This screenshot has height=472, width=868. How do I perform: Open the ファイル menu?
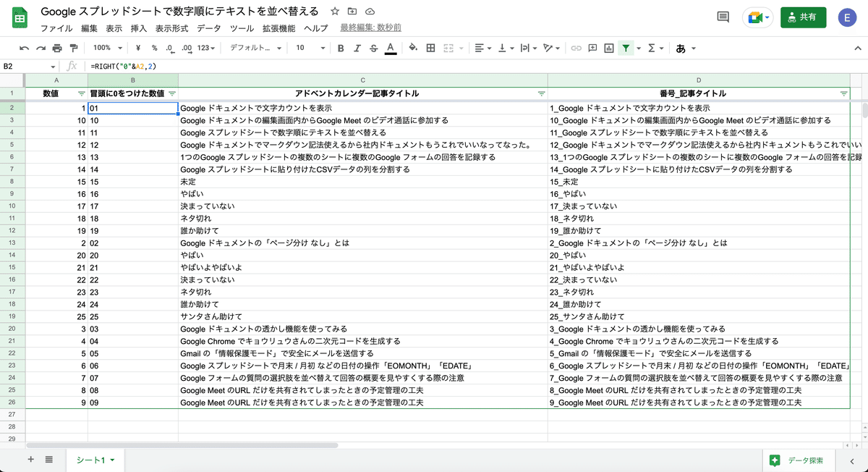pos(56,28)
